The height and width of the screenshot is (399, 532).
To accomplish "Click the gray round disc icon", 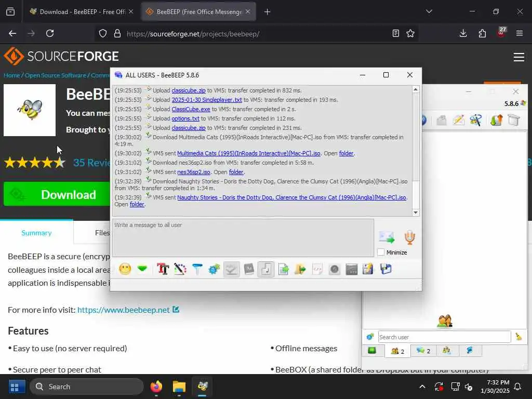I will [x=334, y=270].
